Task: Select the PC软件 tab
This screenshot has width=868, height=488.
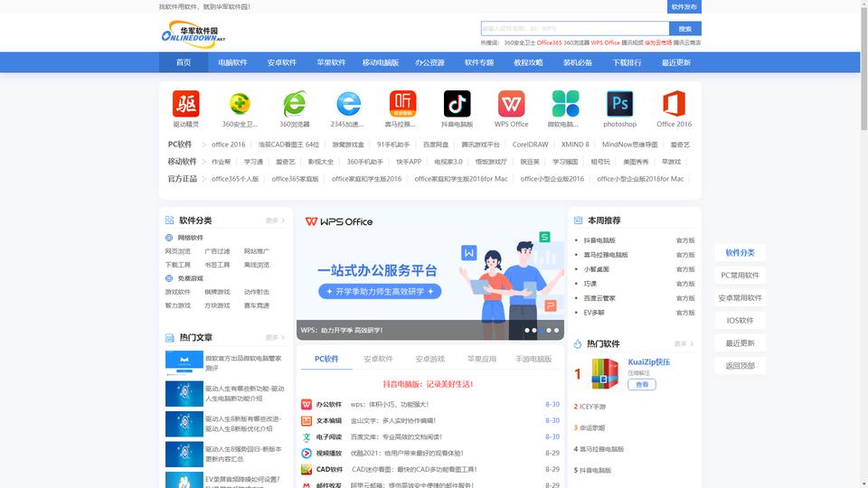Action: point(326,359)
